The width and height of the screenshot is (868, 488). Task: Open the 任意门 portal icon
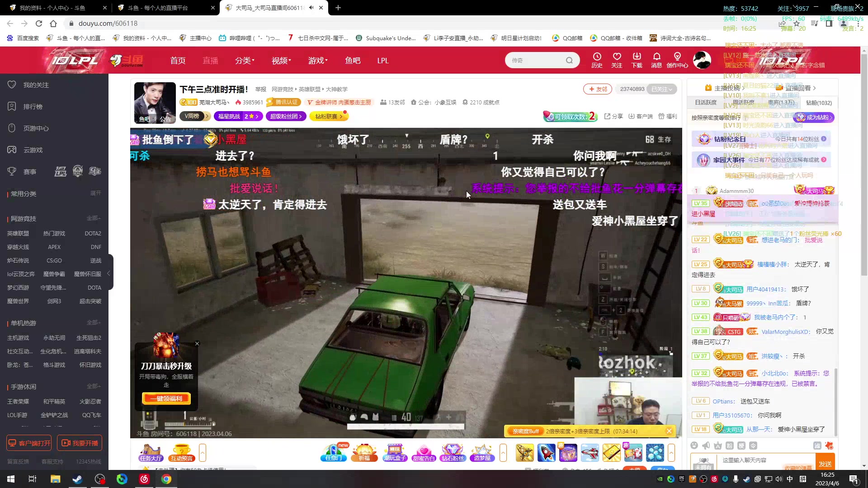click(334, 452)
